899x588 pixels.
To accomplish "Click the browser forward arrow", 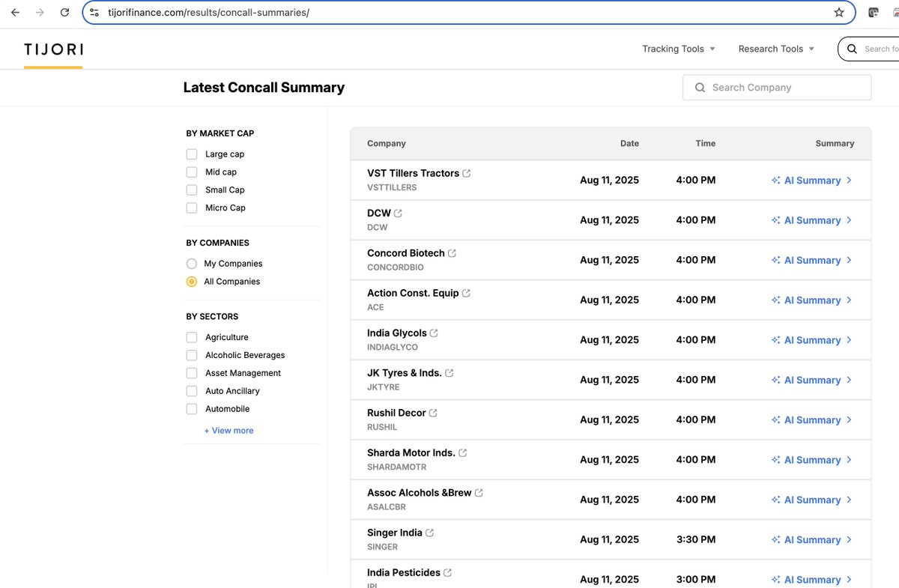I will (x=40, y=13).
